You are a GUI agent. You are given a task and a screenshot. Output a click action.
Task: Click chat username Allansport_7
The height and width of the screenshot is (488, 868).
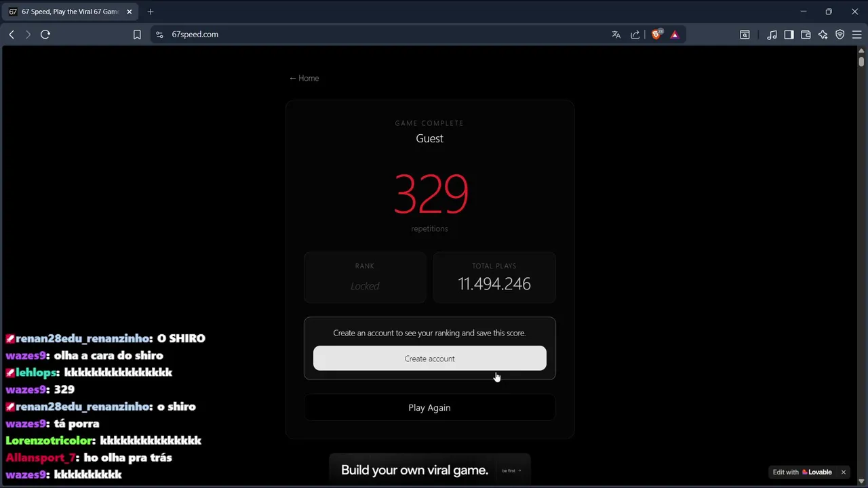(x=41, y=457)
